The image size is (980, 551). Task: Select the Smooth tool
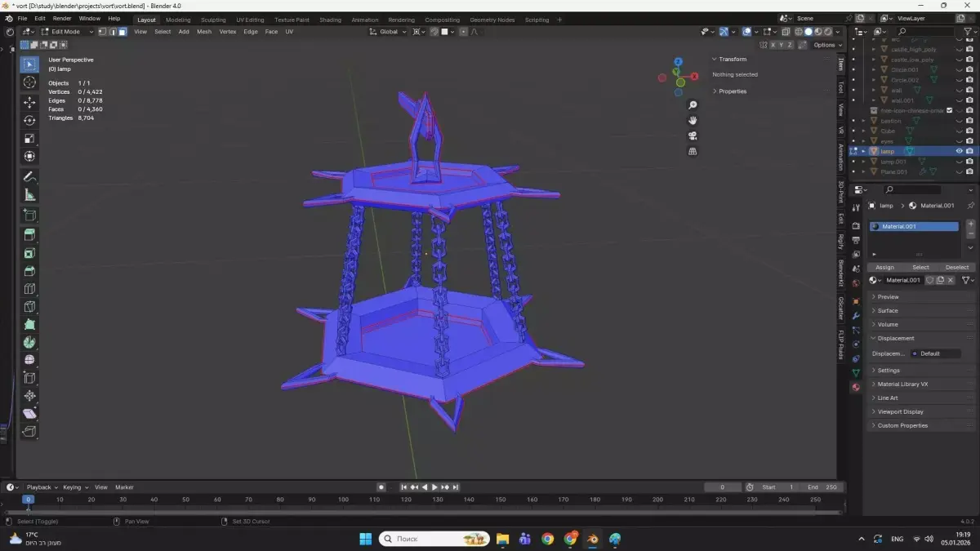29,360
